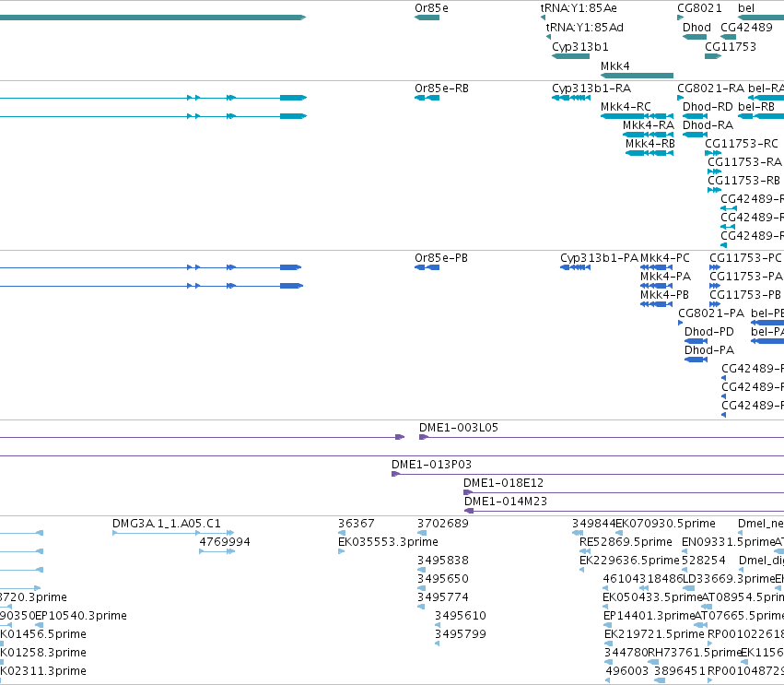Select the Dhod-PA protein label
The image size is (784, 685).
[x=709, y=350]
